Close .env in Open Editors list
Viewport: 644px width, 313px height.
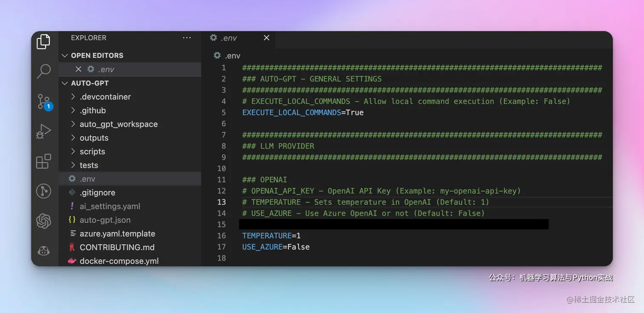(78, 69)
